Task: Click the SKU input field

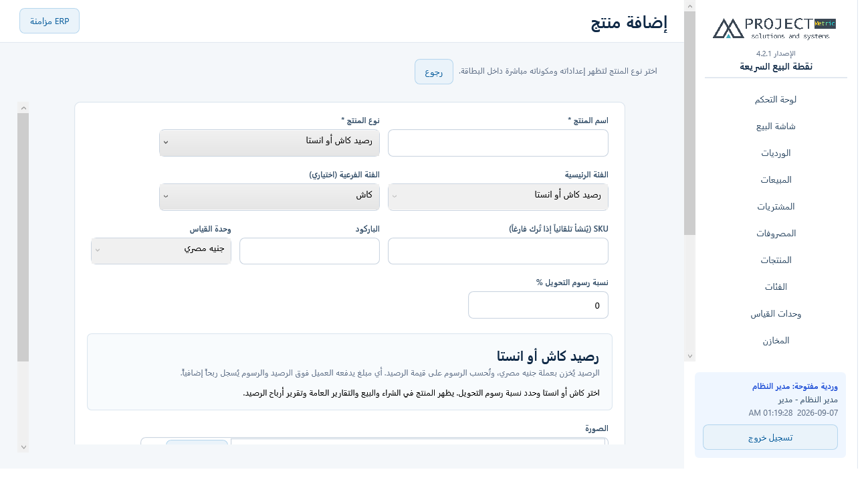Action: click(x=498, y=251)
